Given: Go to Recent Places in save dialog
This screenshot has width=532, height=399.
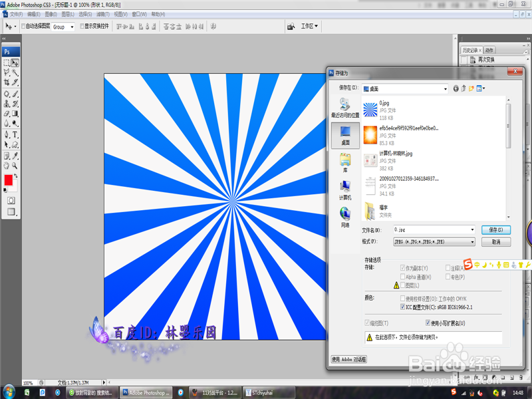Looking at the screenshot, I should [x=345, y=108].
